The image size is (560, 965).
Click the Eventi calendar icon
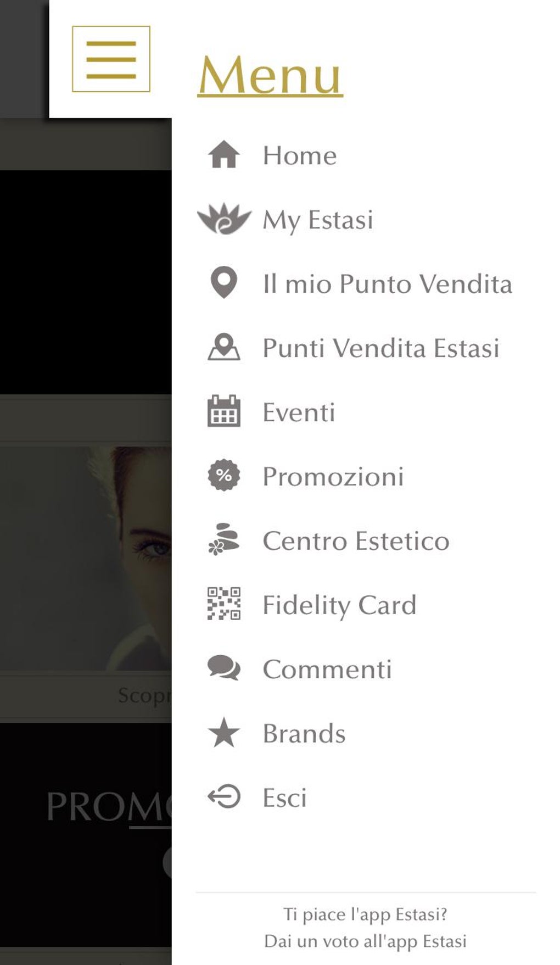pos(224,411)
